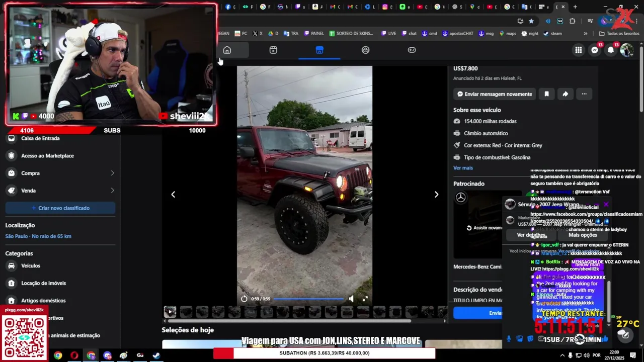Open the maps bookmark
The height and width of the screenshot is (362, 644).
pyautogui.click(x=507, y=34)
